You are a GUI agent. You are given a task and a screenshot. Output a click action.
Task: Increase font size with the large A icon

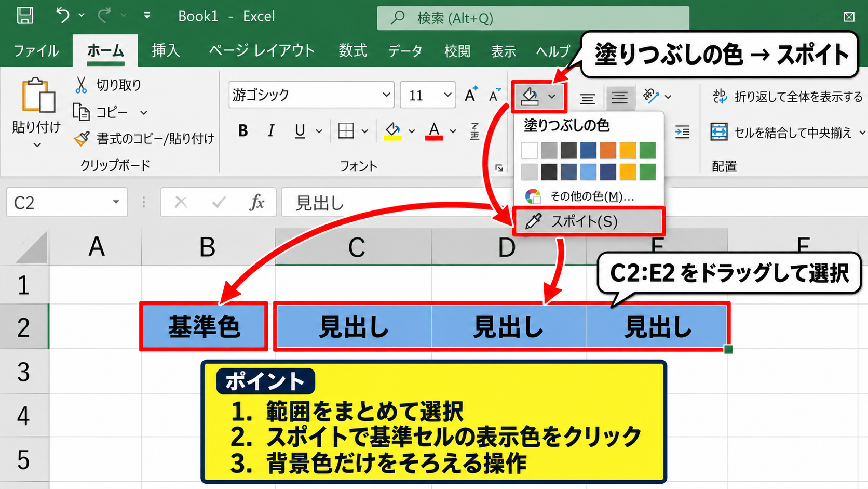[471, 95]
